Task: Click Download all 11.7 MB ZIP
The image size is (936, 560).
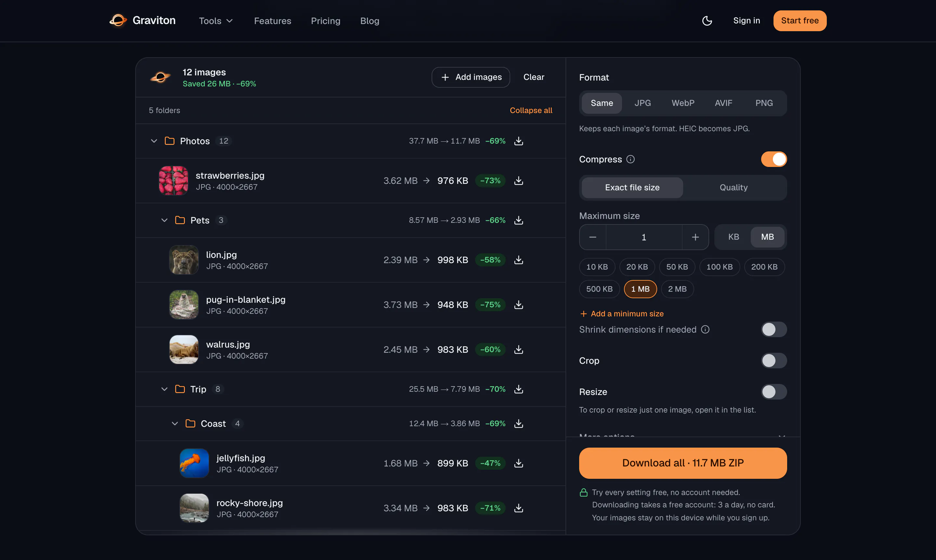Action: tap(682, 463)
